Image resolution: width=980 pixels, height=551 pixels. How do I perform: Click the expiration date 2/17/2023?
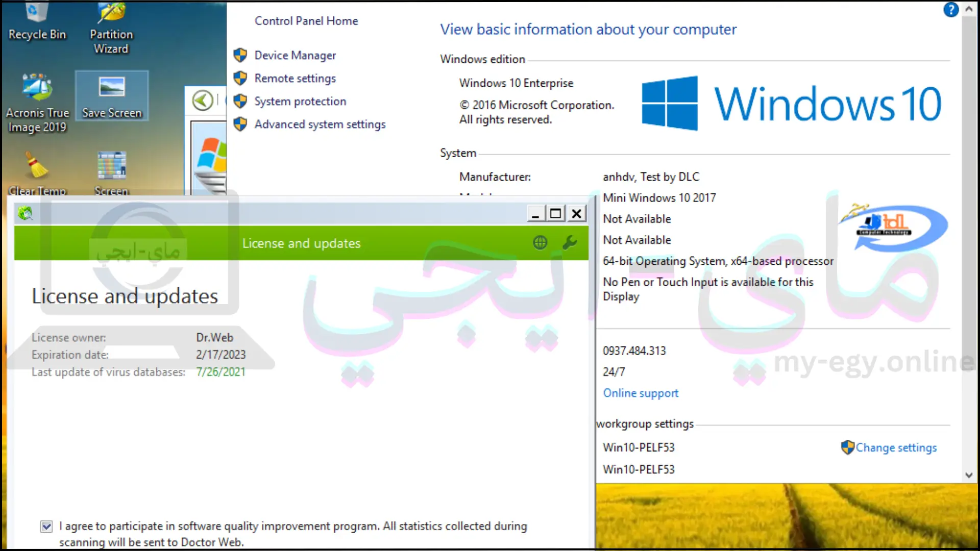point(221,355)
